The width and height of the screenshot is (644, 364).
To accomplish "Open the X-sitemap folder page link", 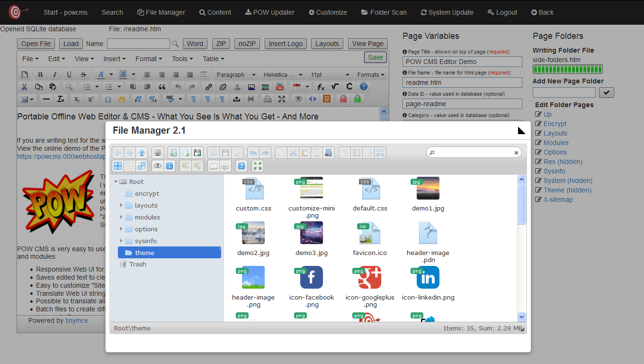I will point(558,200).
